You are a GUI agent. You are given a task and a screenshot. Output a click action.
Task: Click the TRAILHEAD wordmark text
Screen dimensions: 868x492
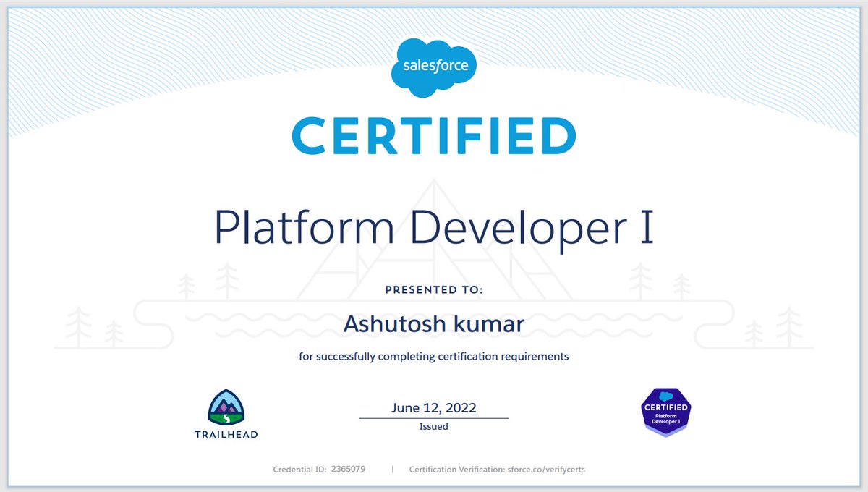pyautogui.click(x=226, y=435)
